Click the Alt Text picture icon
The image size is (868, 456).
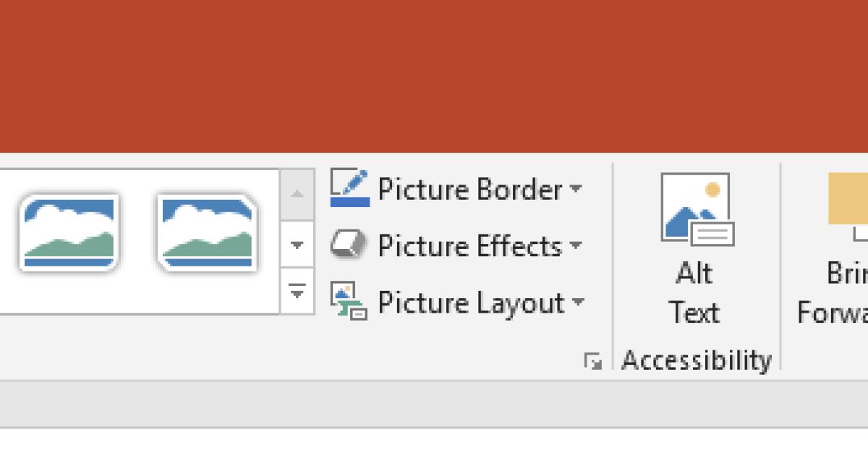click(695, 210)
